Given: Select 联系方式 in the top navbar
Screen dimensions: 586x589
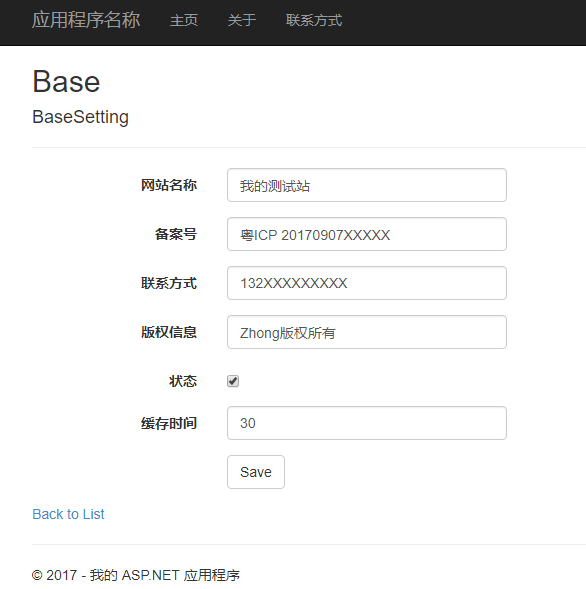Looking at the screenshot, I should click(x=314, y=20).
